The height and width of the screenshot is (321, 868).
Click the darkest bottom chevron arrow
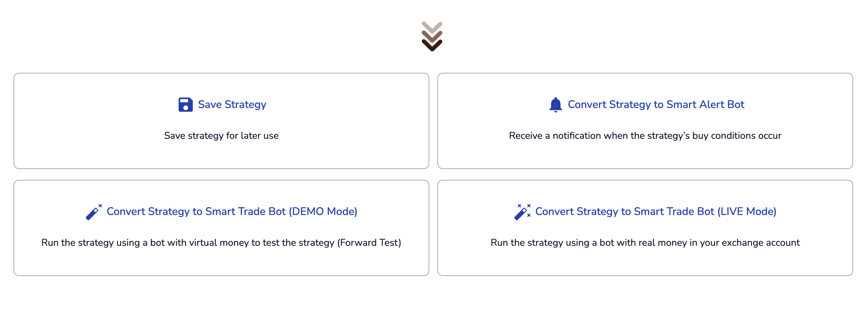pos(432,45)
